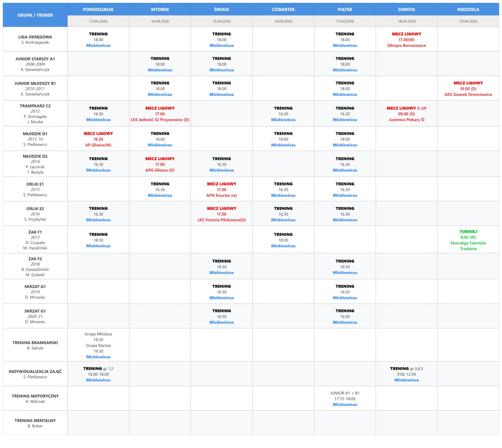Select the GRUPA / TRENER header cell
This screenshot has width=502, height=448.
coord(35,15)
